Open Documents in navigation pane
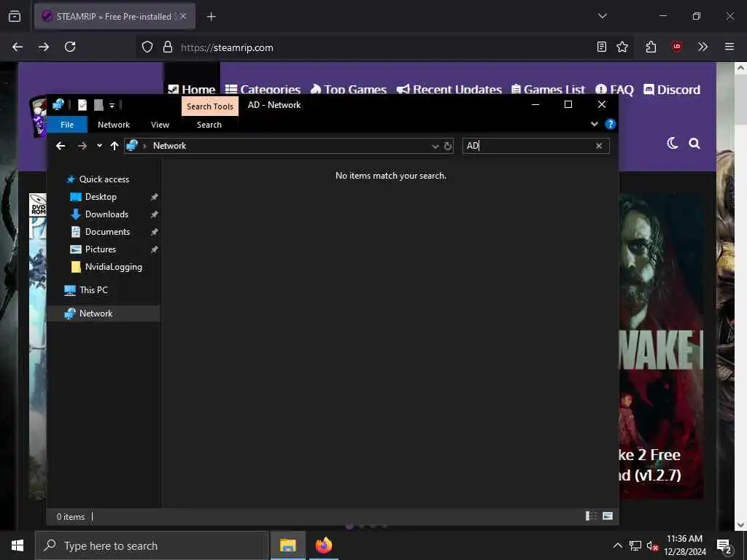This screenshot has height=560, width=747. pyautogui.click(x=107, y=232)
